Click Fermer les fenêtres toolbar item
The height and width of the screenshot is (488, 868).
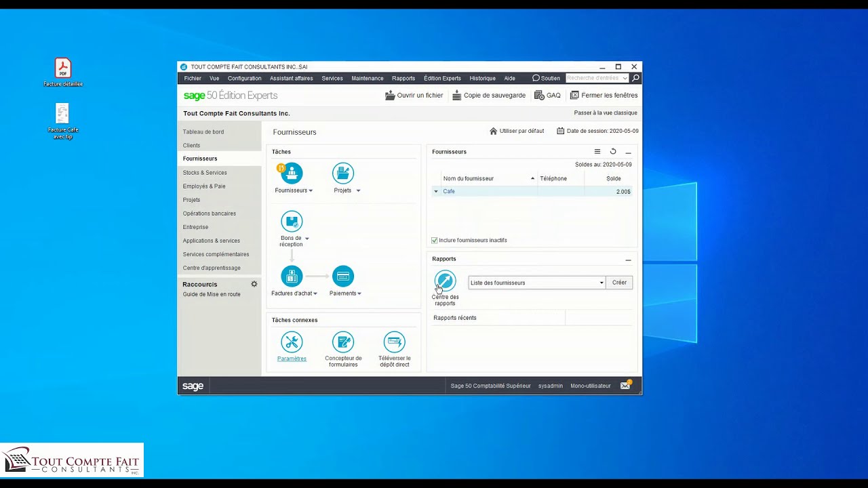point(604,96)
